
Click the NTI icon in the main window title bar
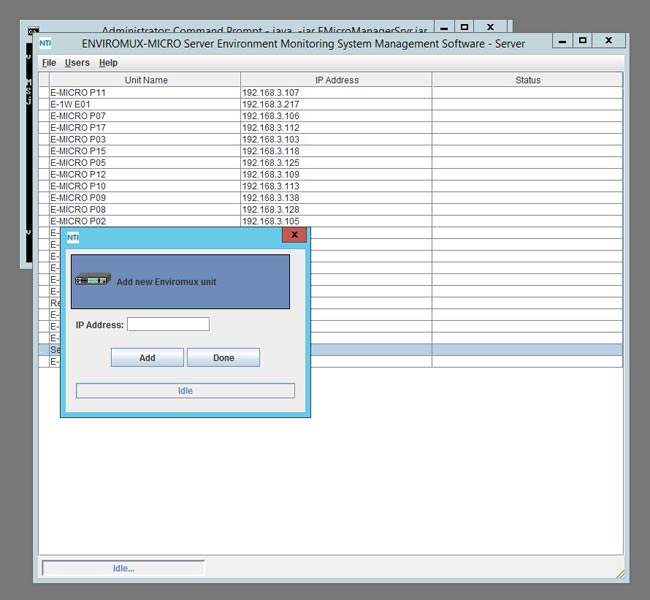45,44
